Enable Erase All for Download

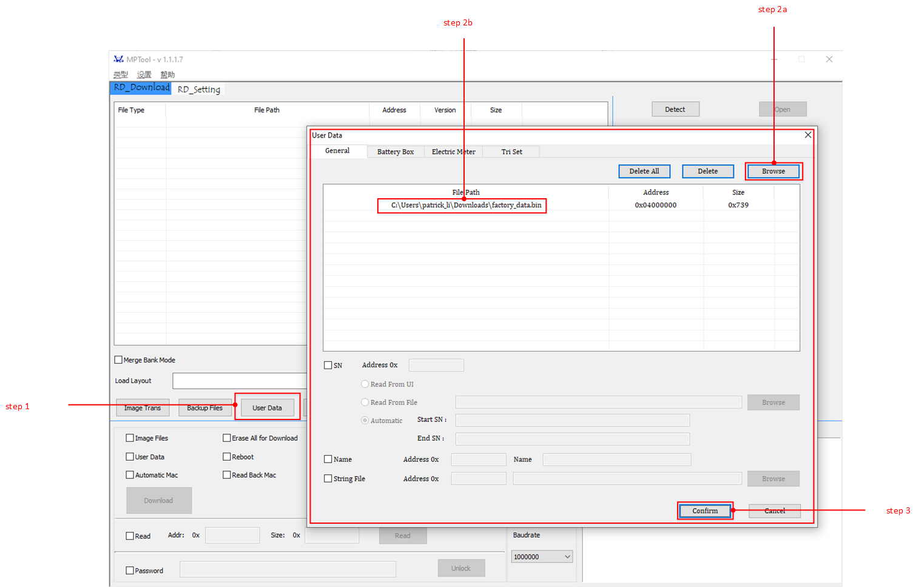[x=226, y=438]
